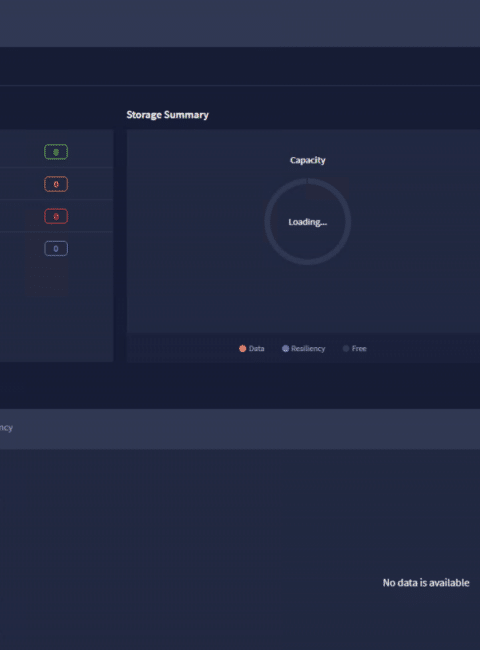Click the red count badge

(x=56, y=216)
